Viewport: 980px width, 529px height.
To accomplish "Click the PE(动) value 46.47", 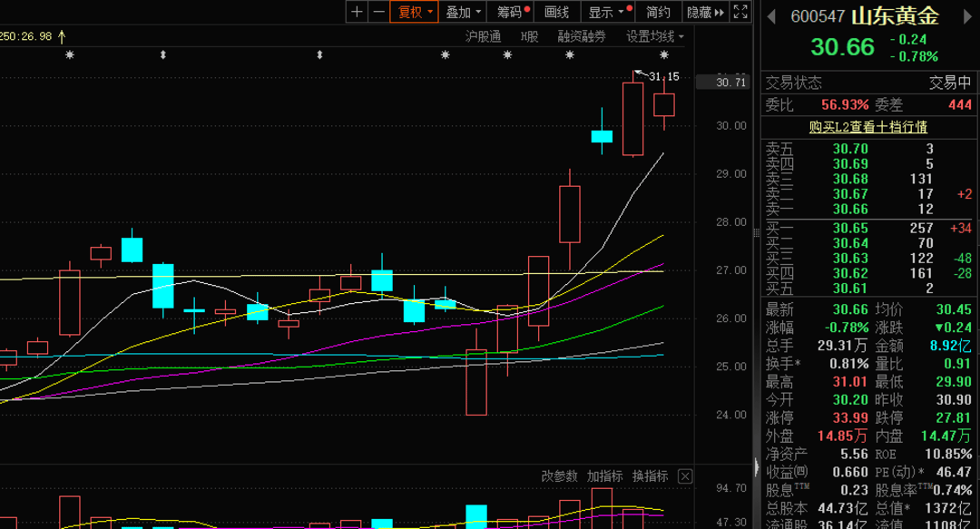I will click(954, 472).
